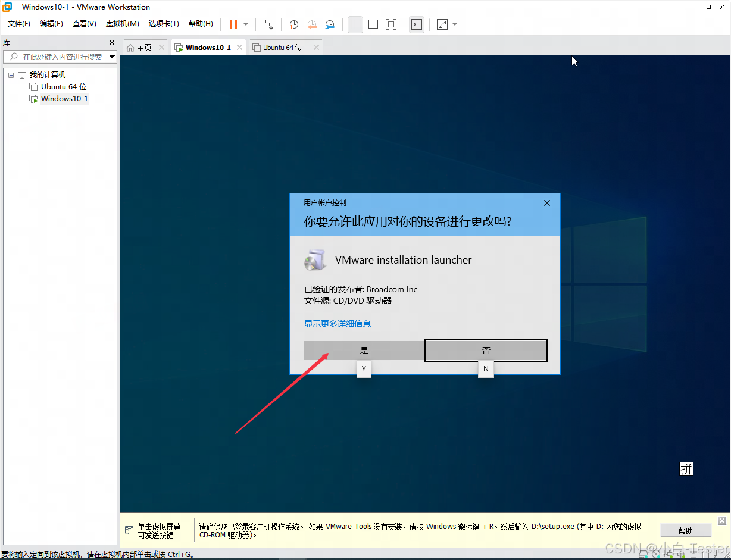Click the console view toolbar icon
Screen dimensions: 731x560
coord(417,24)
